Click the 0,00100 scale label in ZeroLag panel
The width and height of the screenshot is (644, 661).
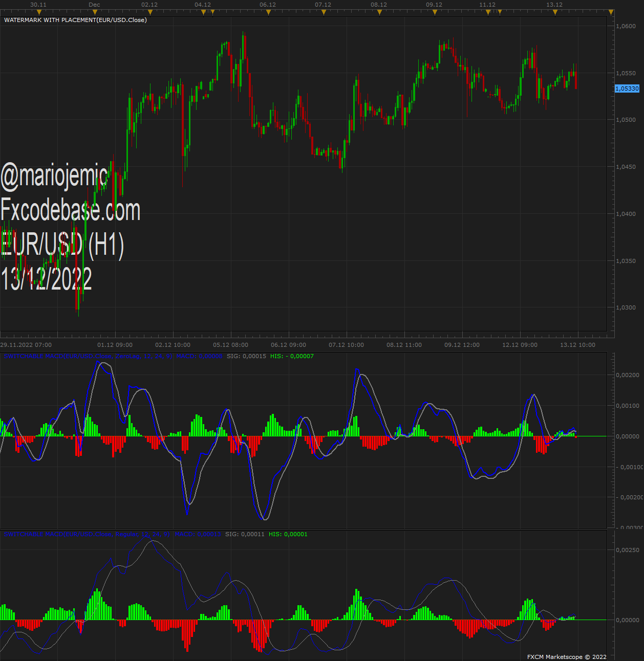tap(628, 406)
